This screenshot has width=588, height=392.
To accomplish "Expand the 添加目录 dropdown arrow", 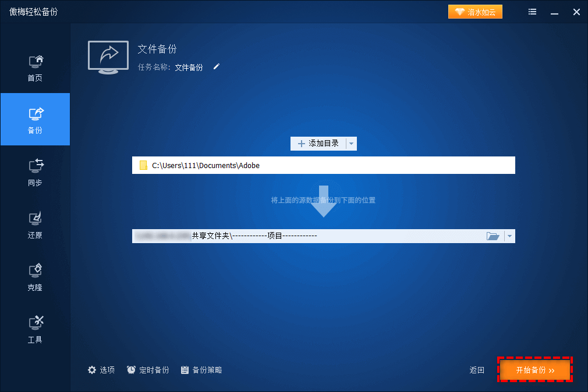I will pyautogui.click(x=352, y=144).
